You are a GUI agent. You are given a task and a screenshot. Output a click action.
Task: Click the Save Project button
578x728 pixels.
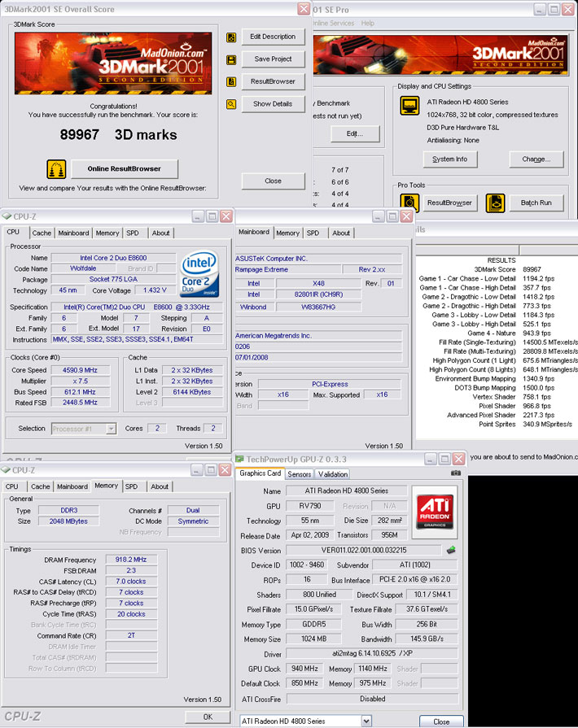coord(274,59)
